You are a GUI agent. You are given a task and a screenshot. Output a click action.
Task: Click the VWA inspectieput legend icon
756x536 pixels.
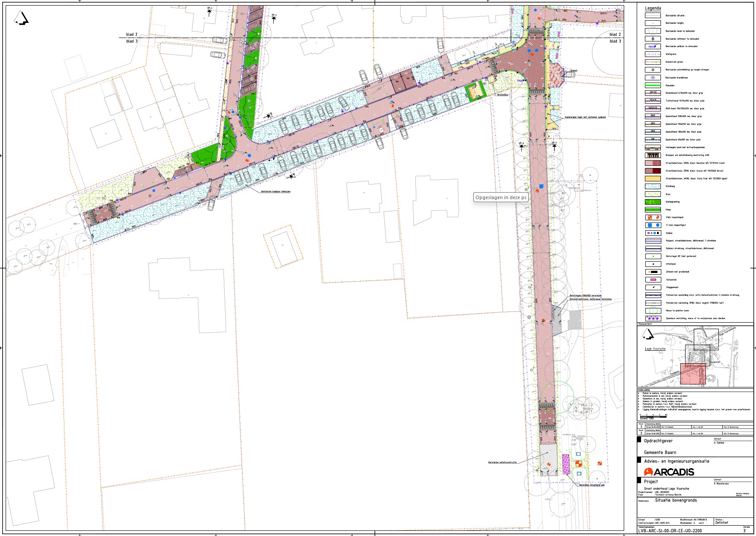click(x=653, y=218)
